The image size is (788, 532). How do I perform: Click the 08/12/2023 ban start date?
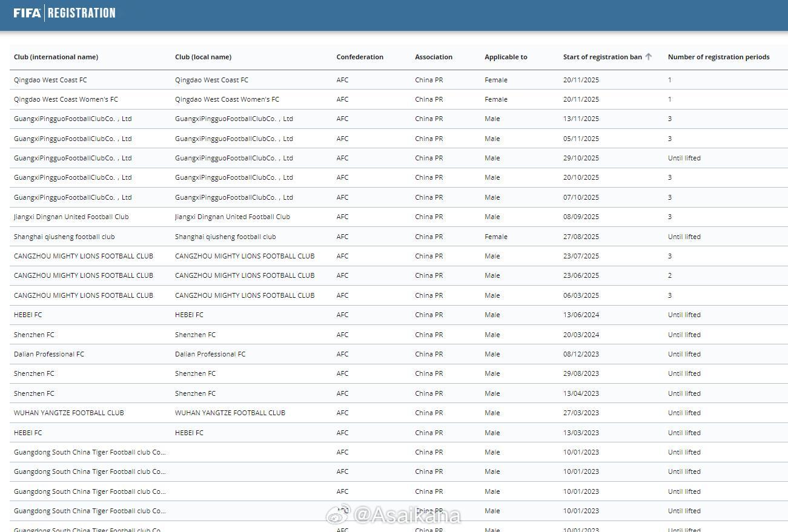(581, 354)
